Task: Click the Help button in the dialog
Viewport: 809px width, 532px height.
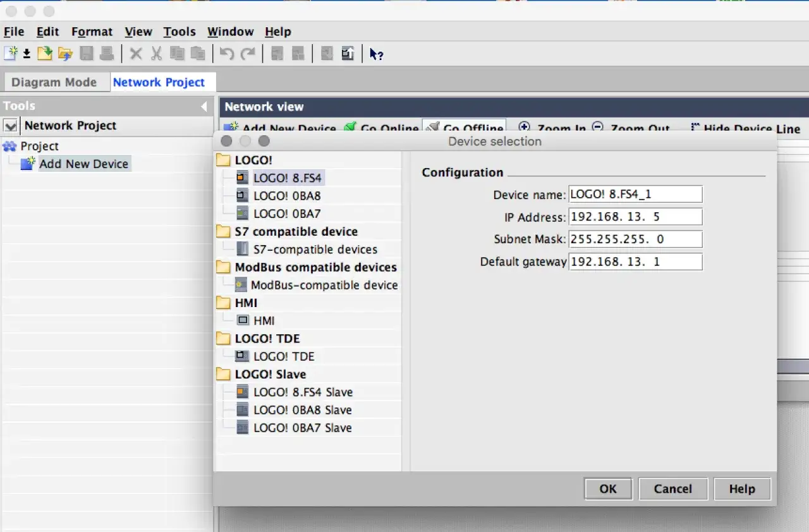Action: pos(742,488)
